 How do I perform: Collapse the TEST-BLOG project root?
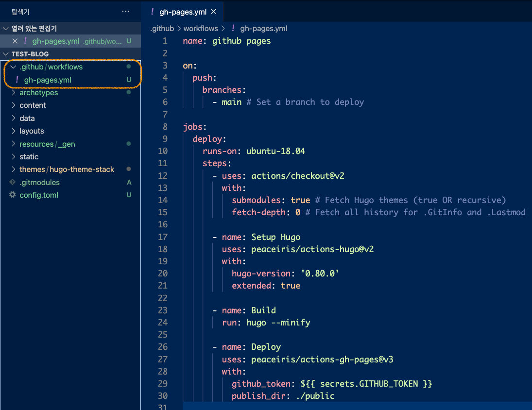(x=6, y=54)
